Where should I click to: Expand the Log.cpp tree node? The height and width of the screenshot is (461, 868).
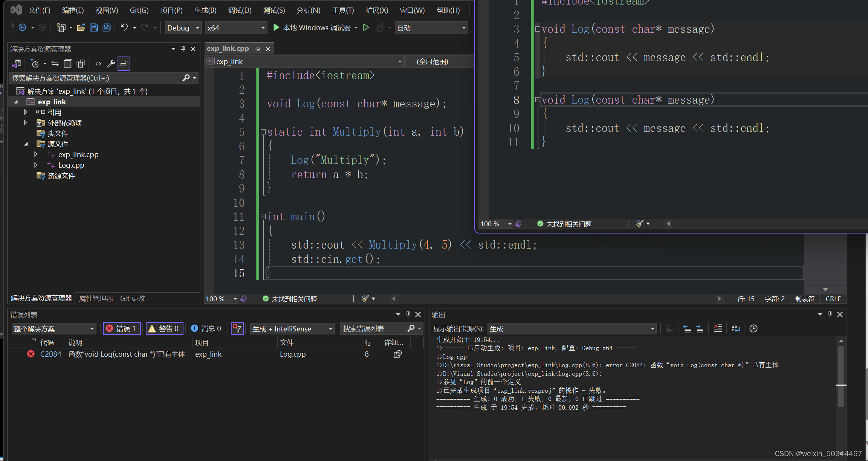coord(36,165)
